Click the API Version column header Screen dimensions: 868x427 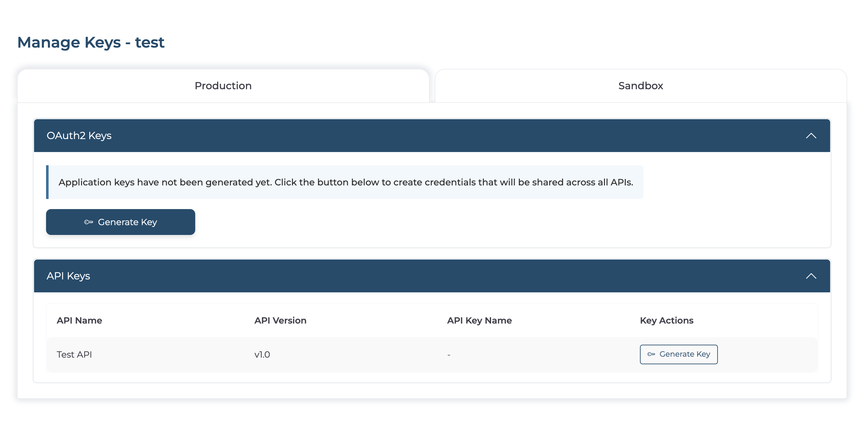[x=280, y=320]
